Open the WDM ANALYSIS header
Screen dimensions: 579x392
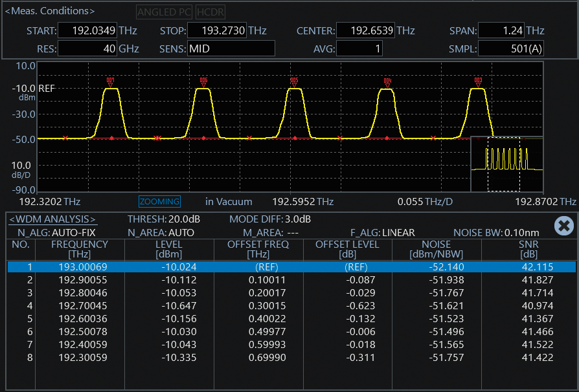coord(52,219)
